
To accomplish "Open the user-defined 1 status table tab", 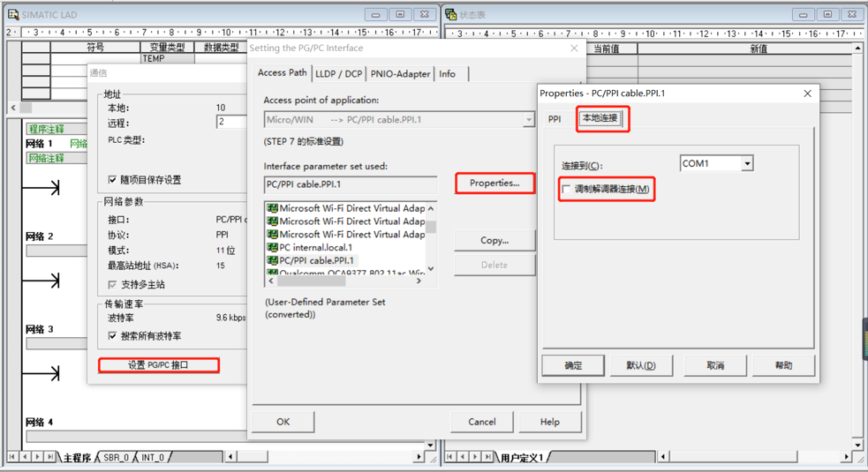I will click(521, 458).
